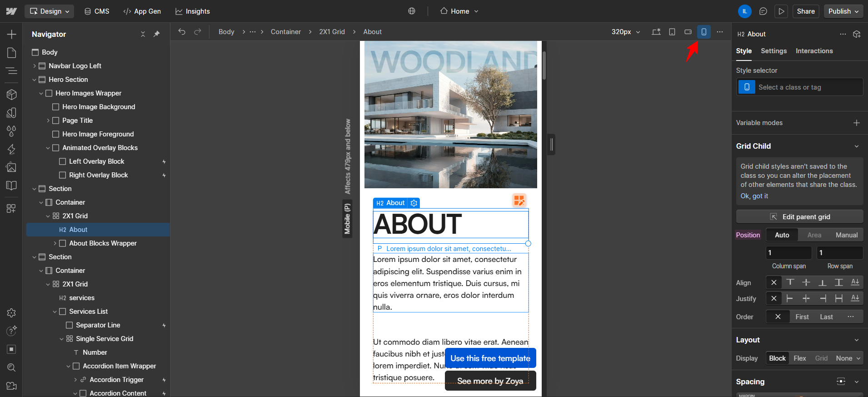Open the Home page dropdown
Viewport: 868px width, 397px height.
[x=459, y=11]
